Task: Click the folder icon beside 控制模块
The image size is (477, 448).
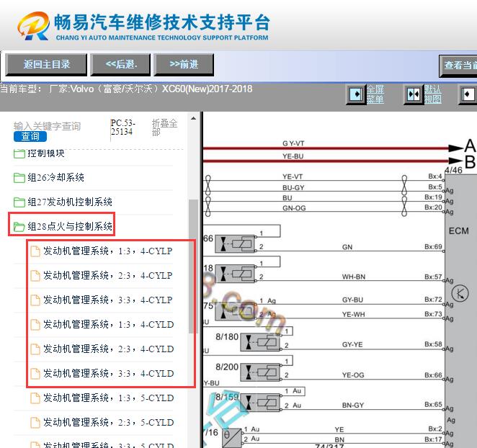Action: pyautogui.click(x=19, y=153)
